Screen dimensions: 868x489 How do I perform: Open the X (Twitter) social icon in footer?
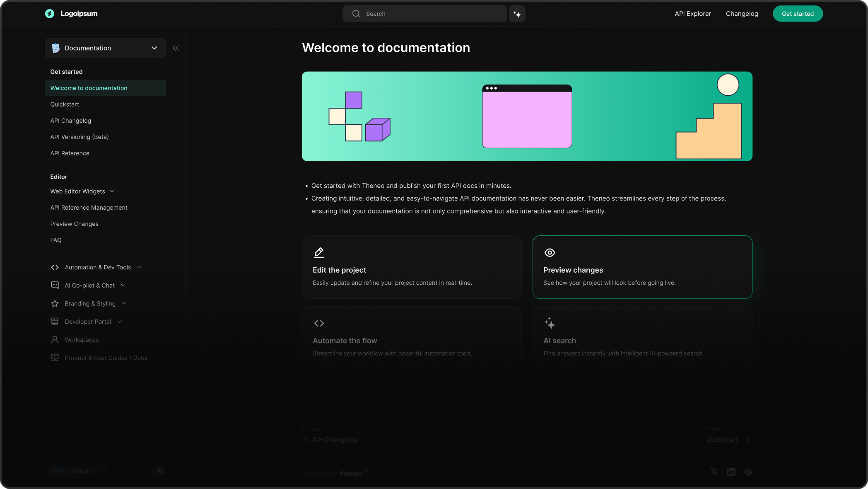(714, 472)
